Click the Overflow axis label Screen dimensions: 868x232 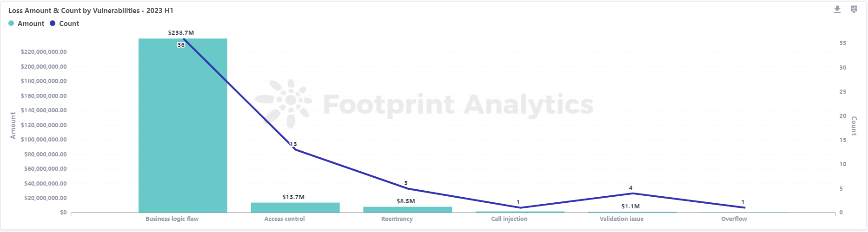pyautogui.click(x=734, y=219)
